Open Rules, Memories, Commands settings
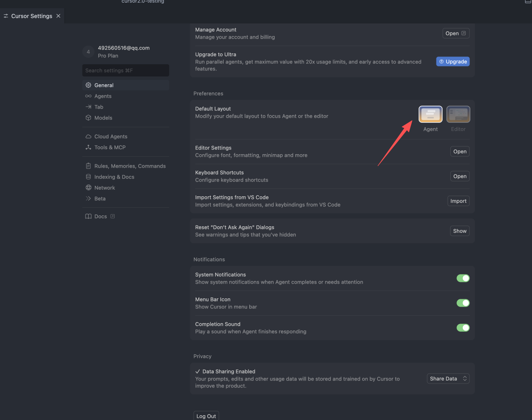The width and height of the screenshot is (532, 420). [x=130, y=166]
